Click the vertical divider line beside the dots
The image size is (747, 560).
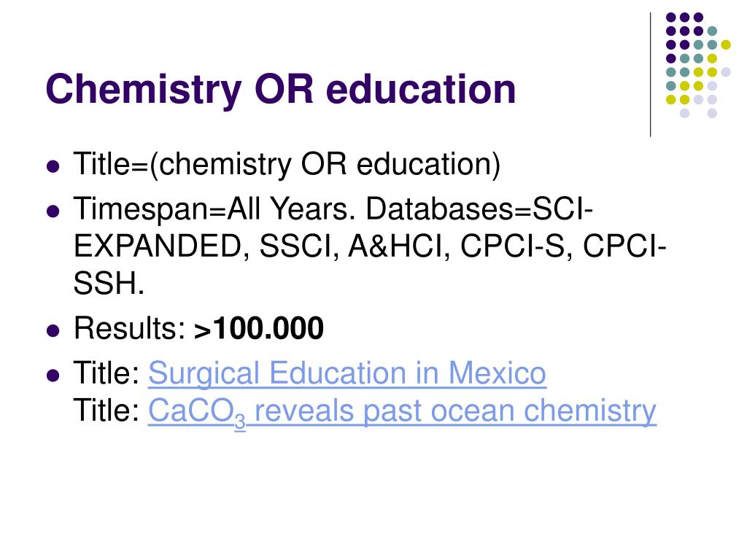pos(650,75)
